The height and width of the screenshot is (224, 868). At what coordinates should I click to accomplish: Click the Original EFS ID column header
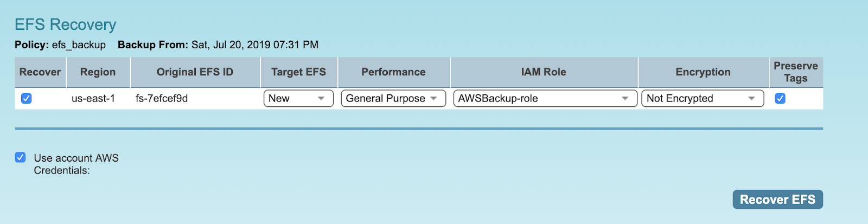coord(195,72)
